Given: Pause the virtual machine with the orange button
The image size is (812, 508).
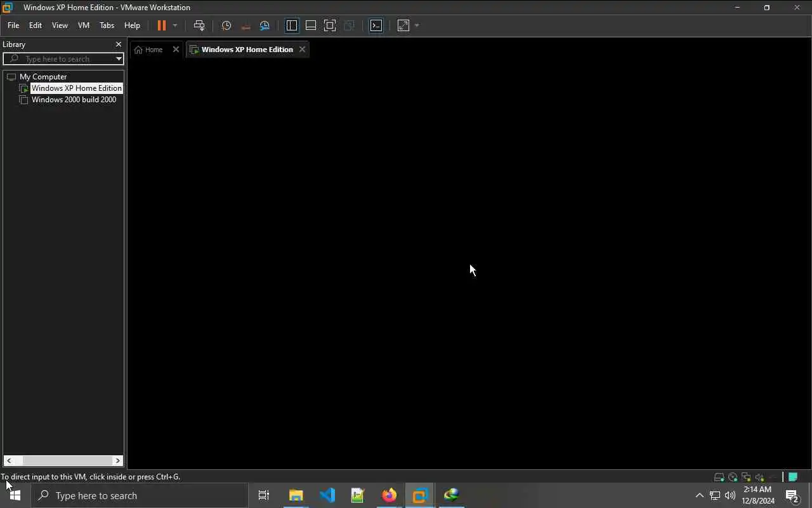Looking at the screenshot, I should (162, 25).
